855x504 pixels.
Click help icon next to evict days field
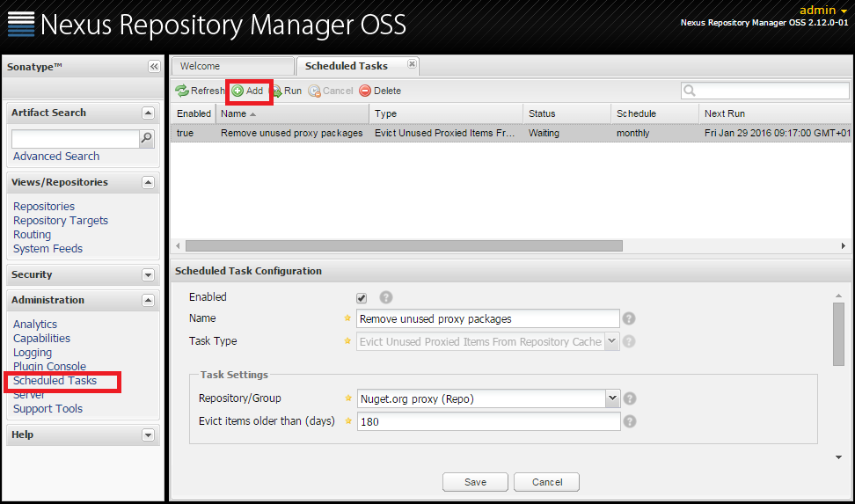pos(630,421)
